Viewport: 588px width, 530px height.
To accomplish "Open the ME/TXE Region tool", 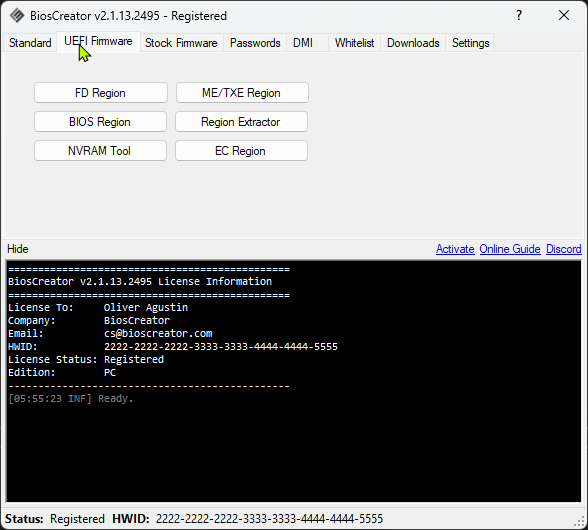I will [x=242, y=93].
